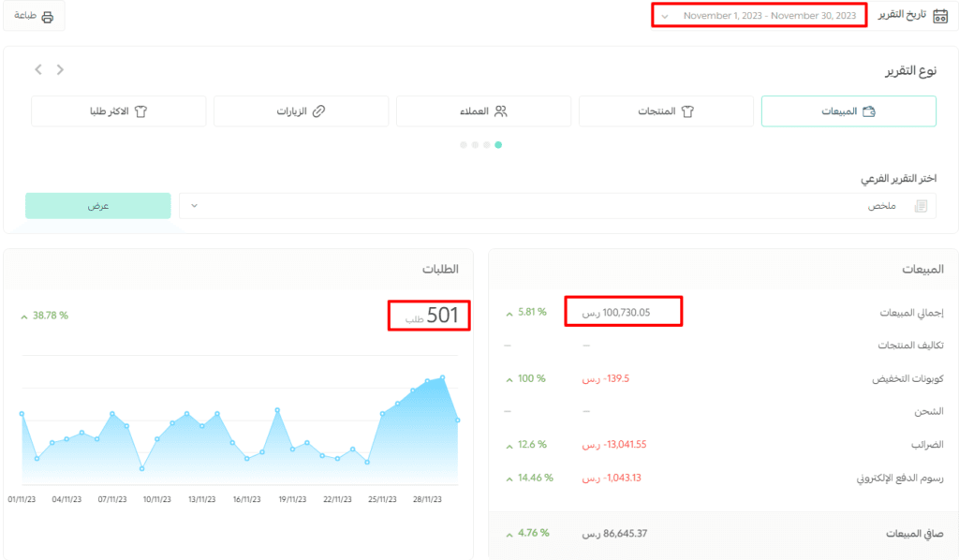Click the link icon in الزيارات tab
959x560 pixels.
(318, 111)
